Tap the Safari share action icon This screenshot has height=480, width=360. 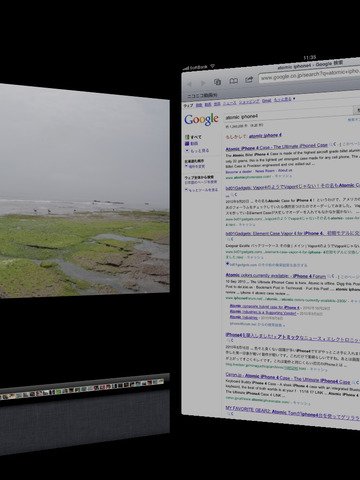(249, 80)
